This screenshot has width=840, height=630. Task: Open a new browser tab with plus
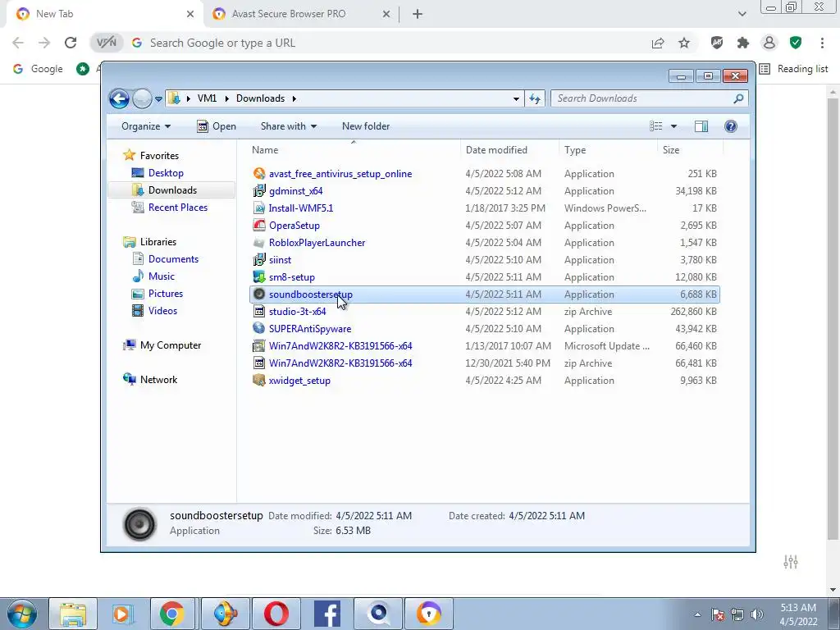click(x=418, y=14)
